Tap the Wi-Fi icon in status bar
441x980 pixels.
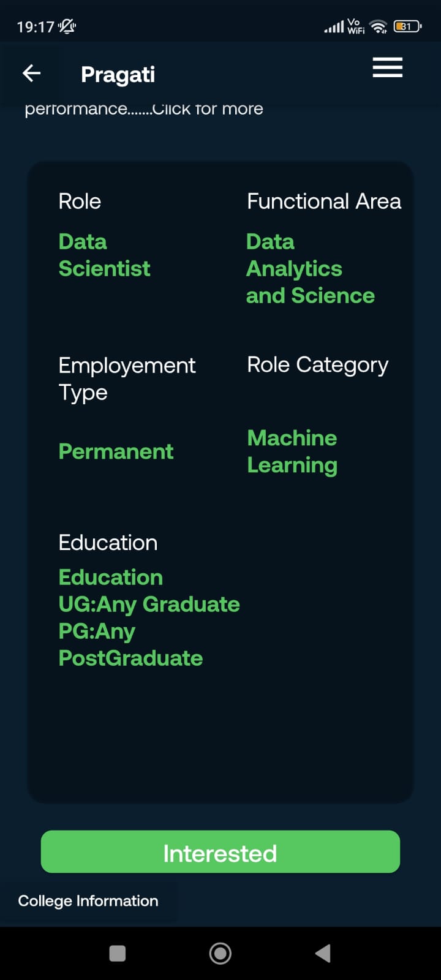[x=378, y=26]
